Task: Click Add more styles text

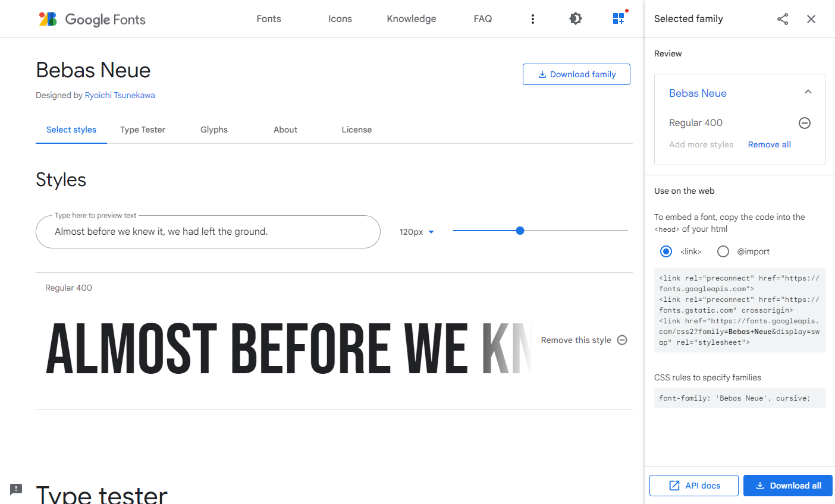Action: tap(701, 144)
